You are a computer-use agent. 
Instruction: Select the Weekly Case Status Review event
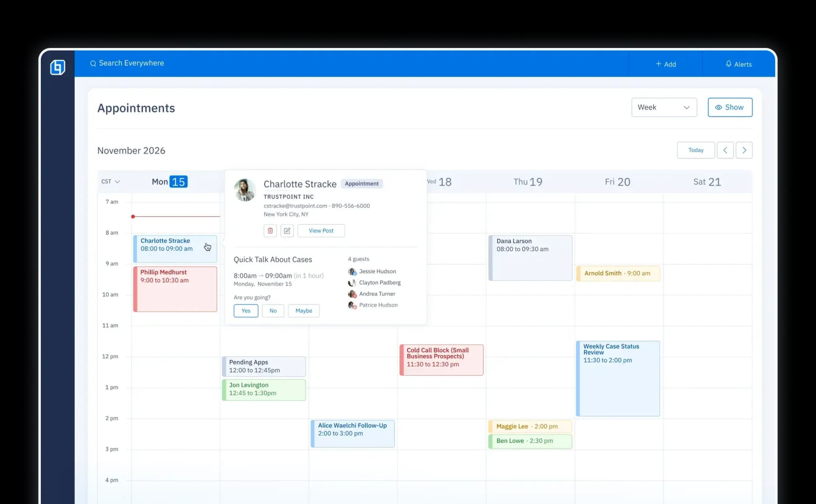pyautogui.click(x=618, y=378)
